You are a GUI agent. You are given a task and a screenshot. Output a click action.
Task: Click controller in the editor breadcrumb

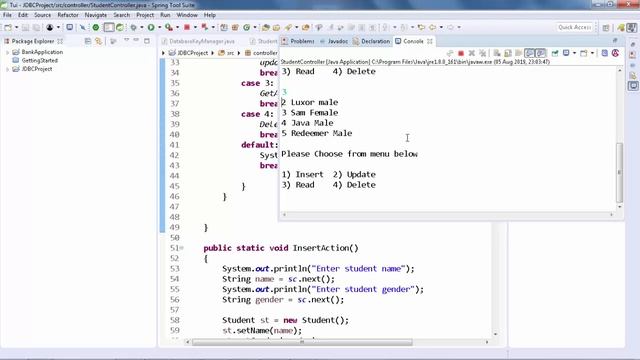click(x=261, y=53)
